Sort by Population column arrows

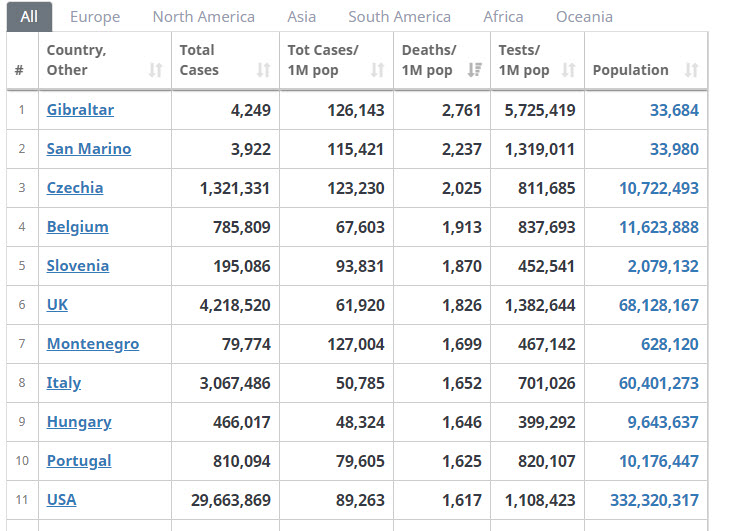point(691,70)
